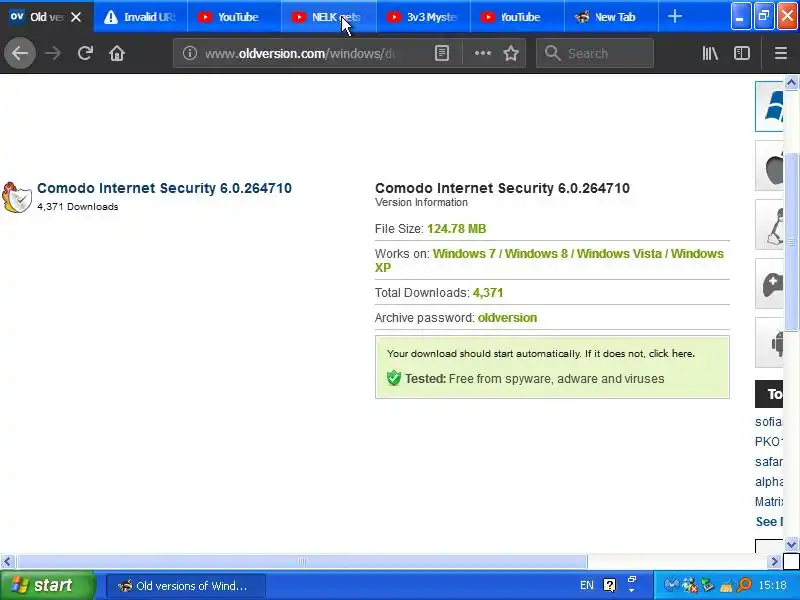This screenshot has height=600, width=800.
Task: Click Malwarebytes blue tray icon
Action: click(x=672, y=585)
